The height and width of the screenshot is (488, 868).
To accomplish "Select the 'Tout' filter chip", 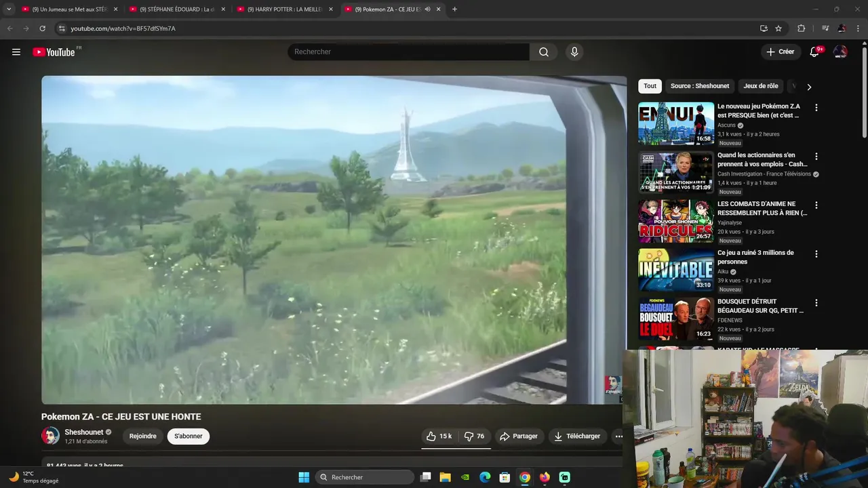I will click(650, 86).
